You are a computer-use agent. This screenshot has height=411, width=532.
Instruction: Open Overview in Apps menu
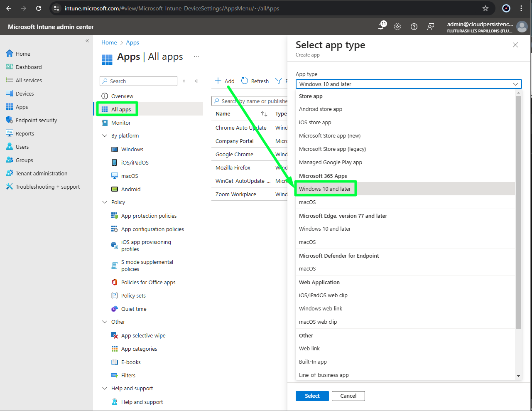coord(122,96)
